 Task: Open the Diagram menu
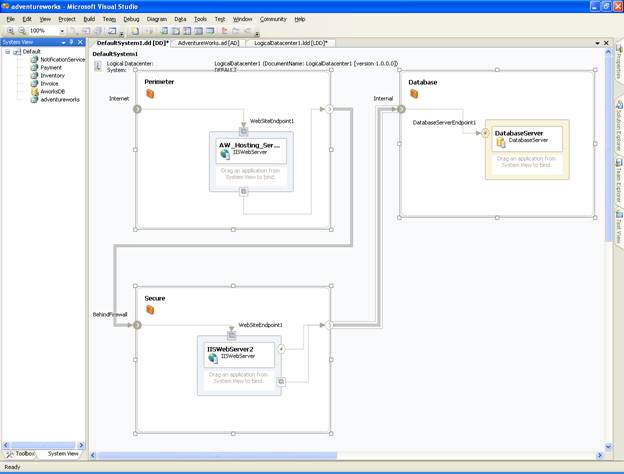(x=156, y=19)
